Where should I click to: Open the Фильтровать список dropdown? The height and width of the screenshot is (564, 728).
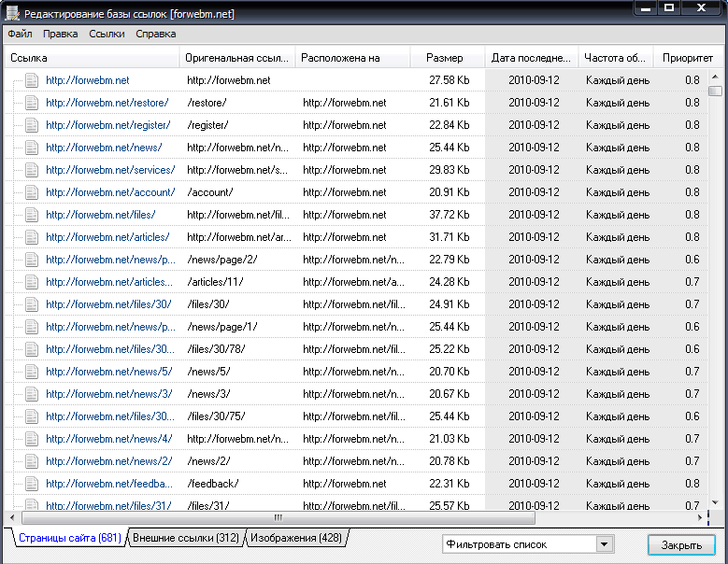pos(528,544)
